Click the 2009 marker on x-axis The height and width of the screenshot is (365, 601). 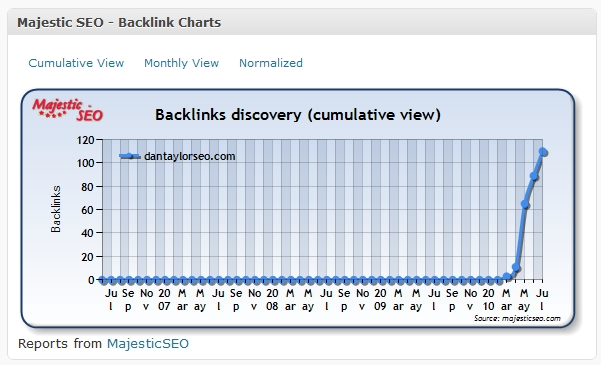pos(380,299)
